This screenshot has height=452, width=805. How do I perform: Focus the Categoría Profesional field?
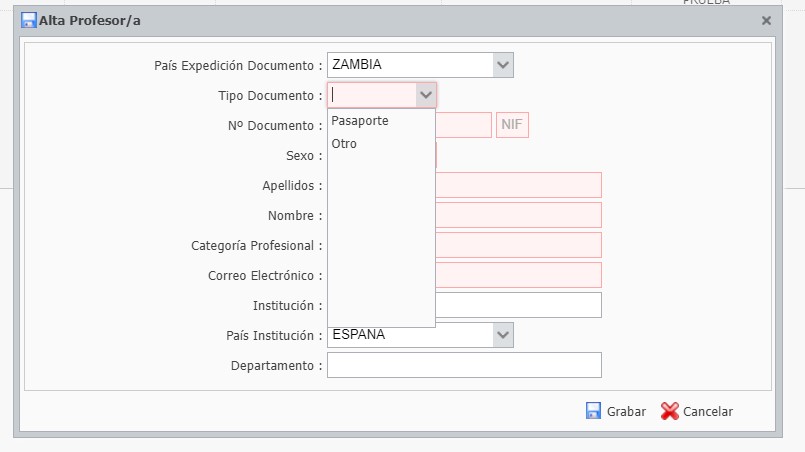[x=518, y=246]
